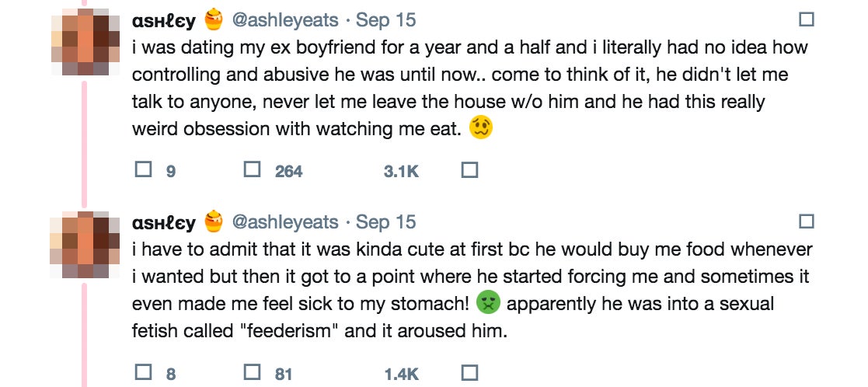
Task: Click @ashleyeats handle on second tweet
Action: tap(285, 222)
